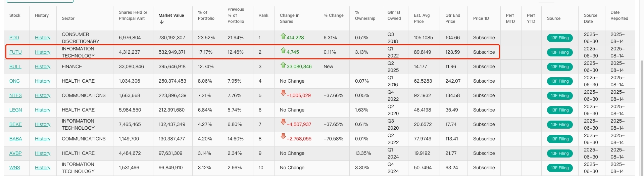Image resolution: width=644 pixels, height=176 pixels.
Task: Sort holdings by the Sector header
Action: [x=68, y=18]
